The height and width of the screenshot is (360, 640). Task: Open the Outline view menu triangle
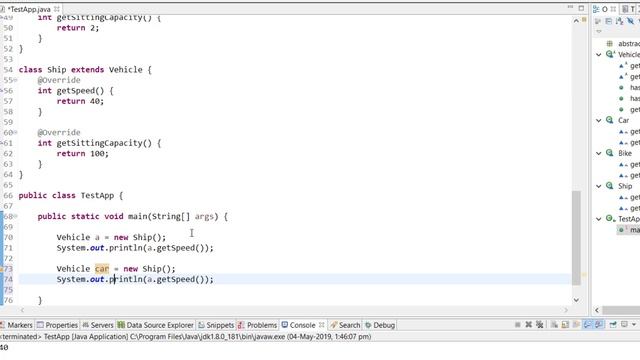coord(599,31)
